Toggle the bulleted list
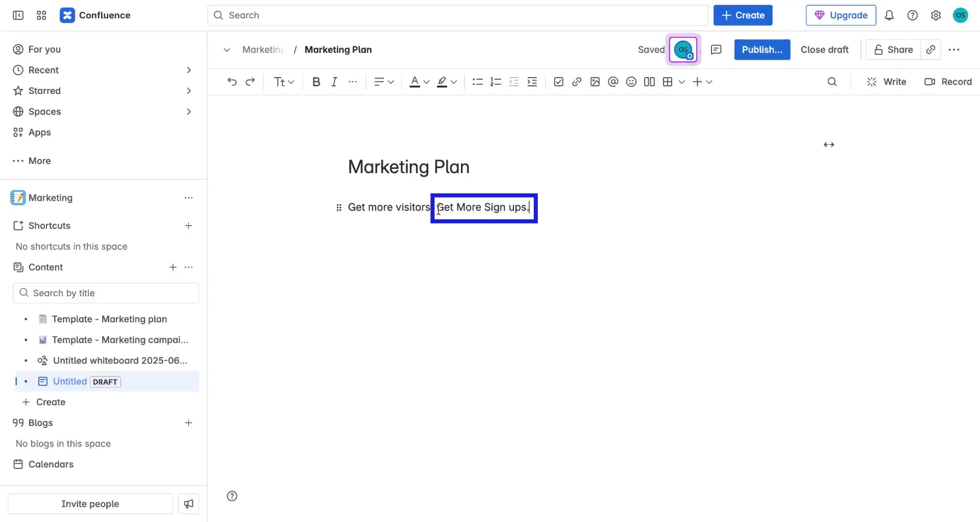Viewport: 980px width, 522px height. [x=477, y=82]
